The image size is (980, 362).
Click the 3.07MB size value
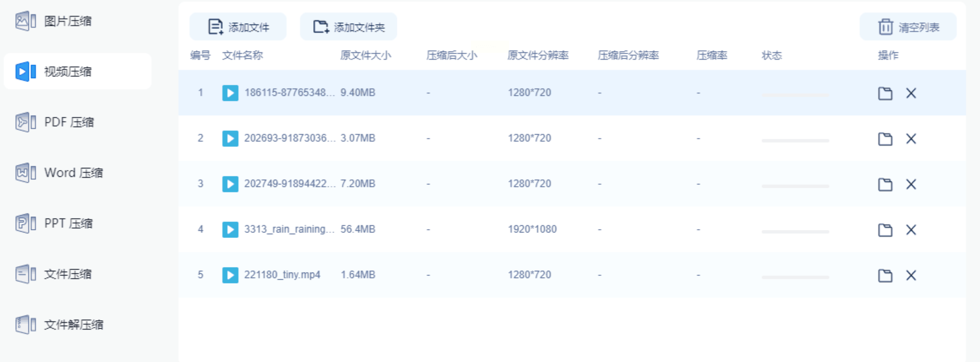pyautogui.click(x=358, y=138)
